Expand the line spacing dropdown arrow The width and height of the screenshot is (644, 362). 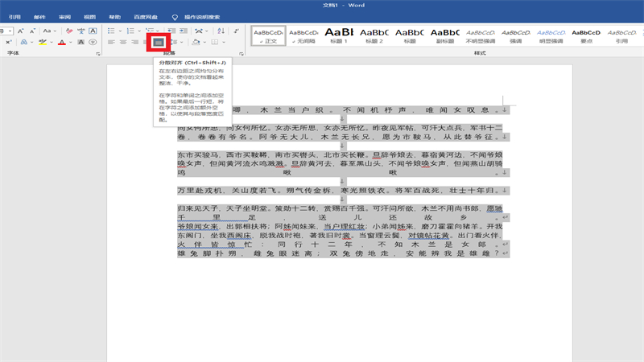pos(182,43)
